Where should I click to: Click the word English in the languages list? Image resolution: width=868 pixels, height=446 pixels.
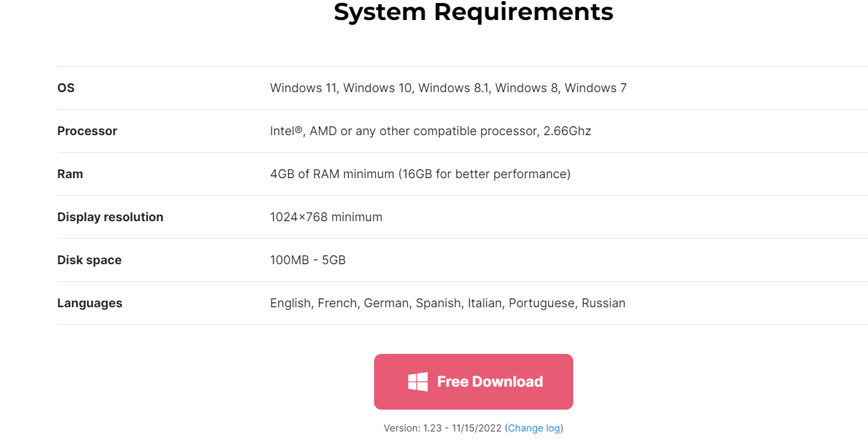pos(291,303)
